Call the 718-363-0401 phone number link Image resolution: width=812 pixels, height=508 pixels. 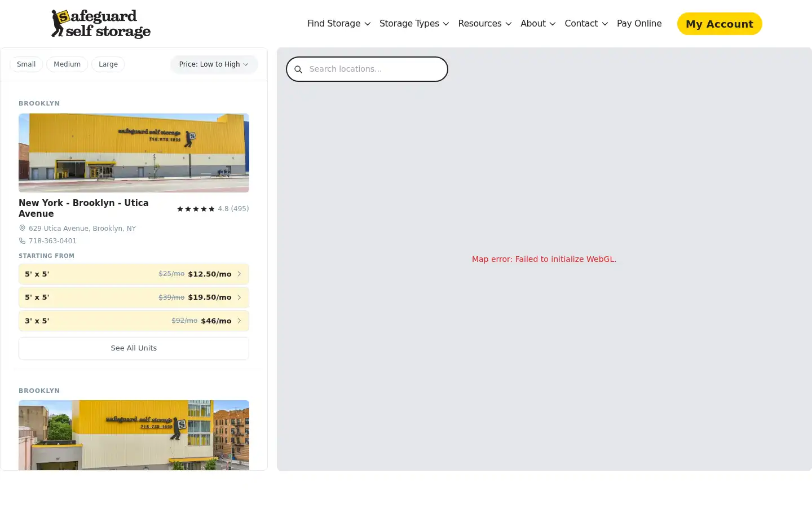pyautogui.click(x=52, y=241)
